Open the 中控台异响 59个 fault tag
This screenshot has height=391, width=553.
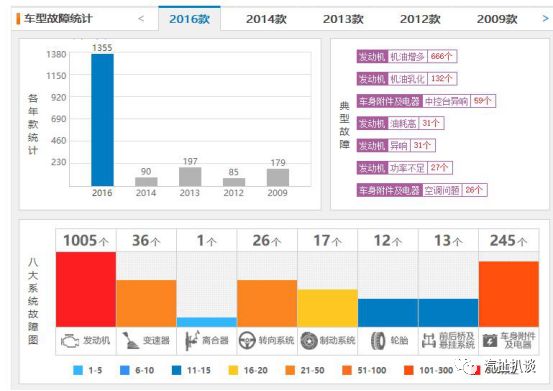[426, 101]
